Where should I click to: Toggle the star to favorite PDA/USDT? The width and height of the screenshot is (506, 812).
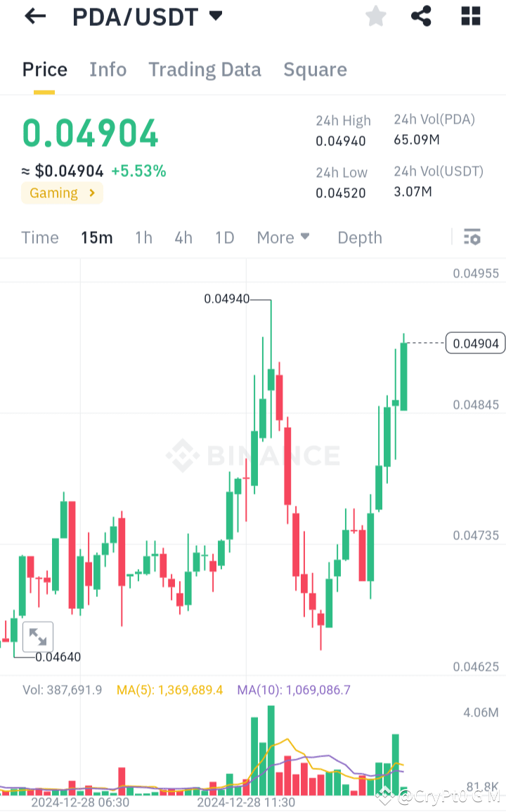375,16
